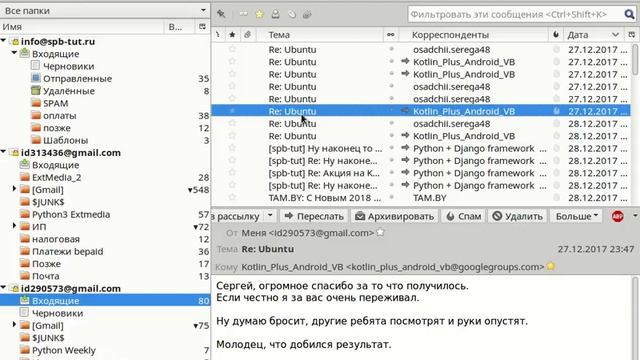
Task: Open the Больше actions dropdown
Action: [x=576, y=216]
